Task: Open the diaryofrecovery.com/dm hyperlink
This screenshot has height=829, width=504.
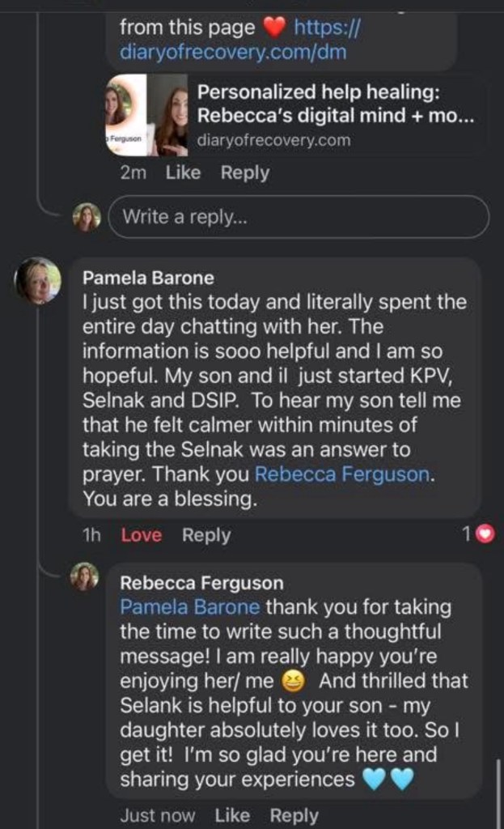Action: pos(233,53)
